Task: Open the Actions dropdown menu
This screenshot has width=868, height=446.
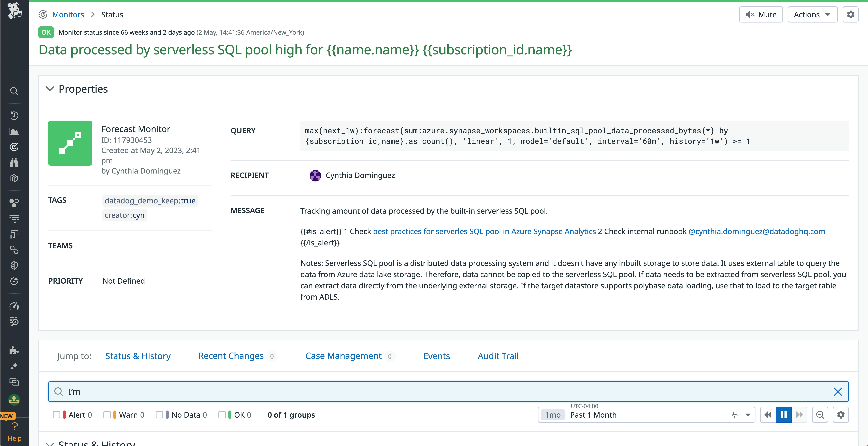Action: click(812, 14)
